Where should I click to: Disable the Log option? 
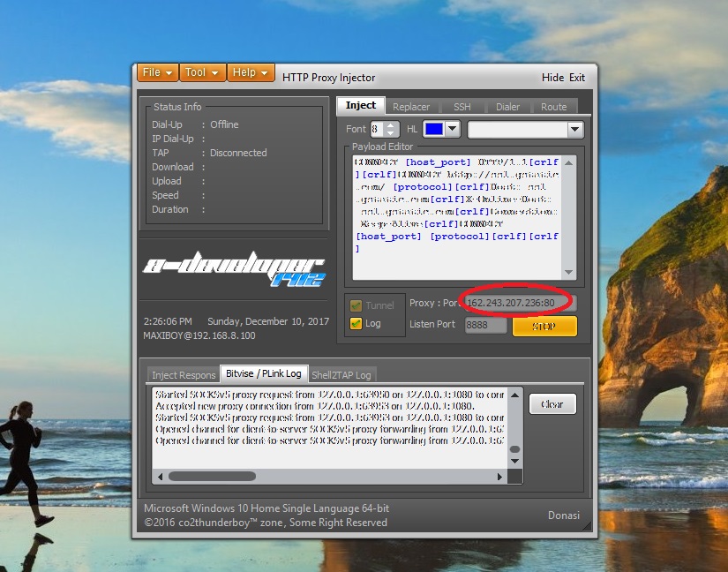pyautogui.click(x=356, y=323)
